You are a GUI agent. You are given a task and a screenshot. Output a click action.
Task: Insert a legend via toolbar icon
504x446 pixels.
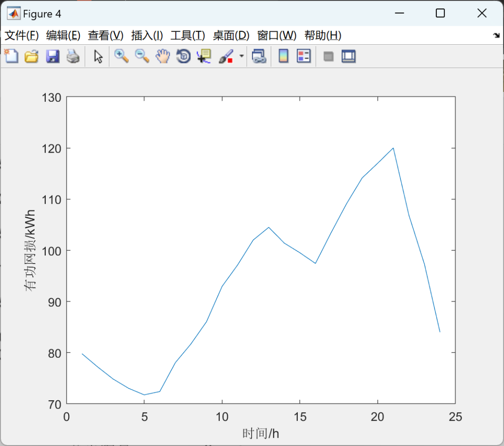tap(304, 56)
